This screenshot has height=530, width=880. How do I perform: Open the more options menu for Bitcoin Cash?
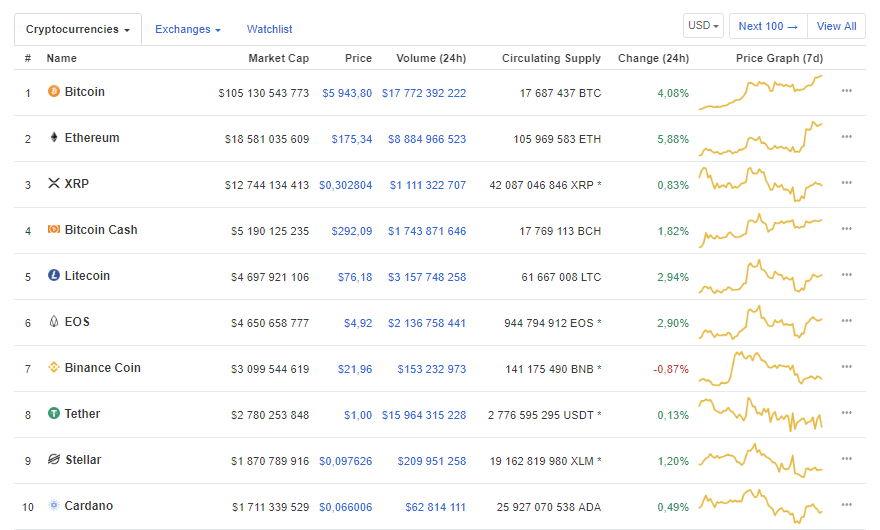tap(847, 229)
